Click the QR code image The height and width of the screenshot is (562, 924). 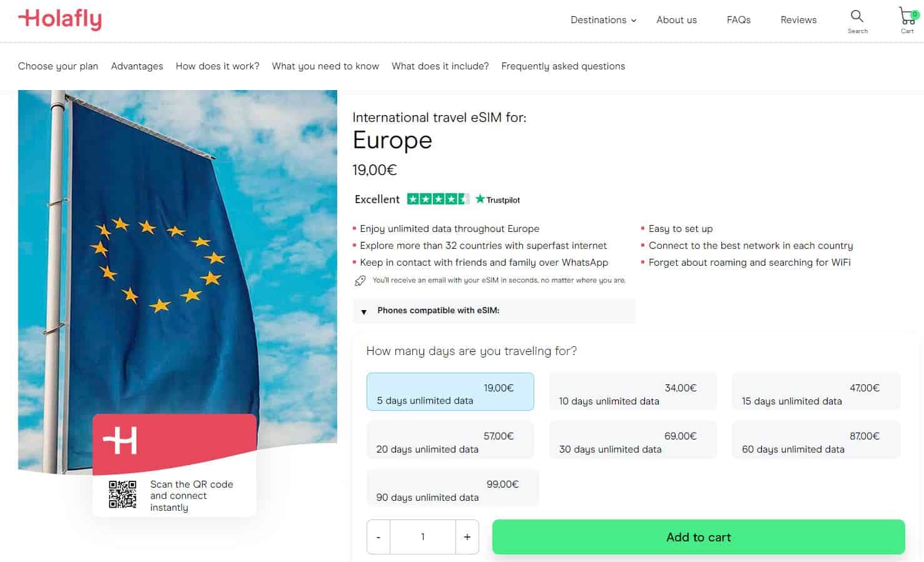click(x=123, y=494)
